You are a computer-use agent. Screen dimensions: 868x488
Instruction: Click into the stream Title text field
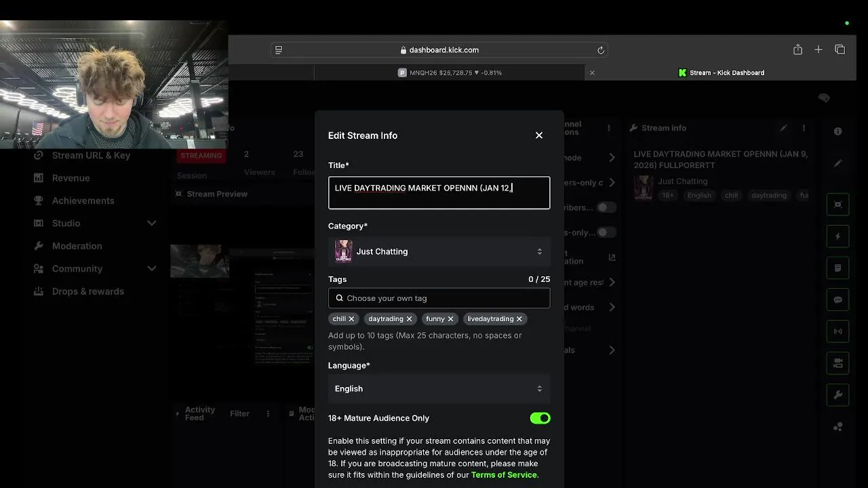click(x=439, y=193)
